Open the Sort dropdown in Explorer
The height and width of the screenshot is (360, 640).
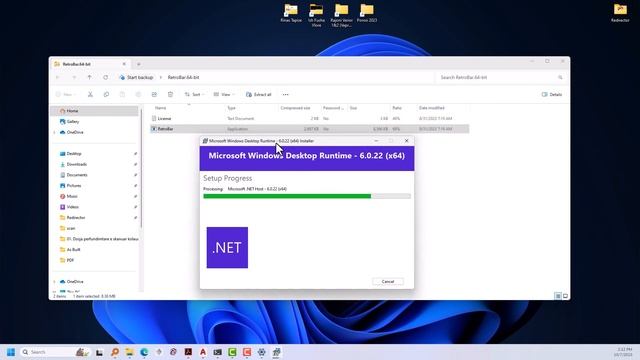pyautogui.click(x=194, y=94)
